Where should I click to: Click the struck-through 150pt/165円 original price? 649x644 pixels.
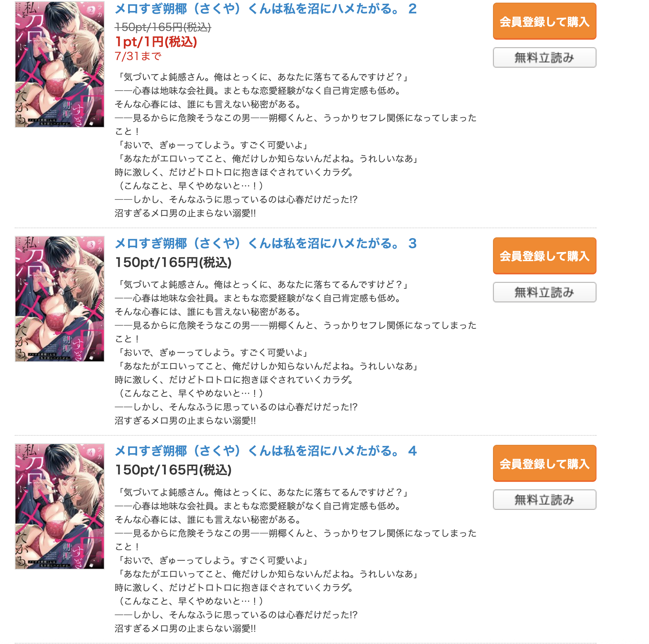click(163, 27)
